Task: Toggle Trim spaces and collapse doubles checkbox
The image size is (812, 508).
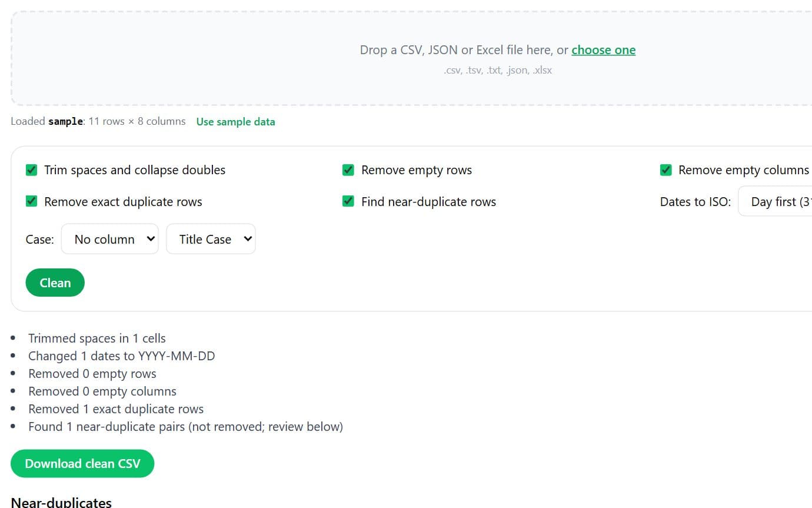Action: pyautogui.click(x=32, y=170)
